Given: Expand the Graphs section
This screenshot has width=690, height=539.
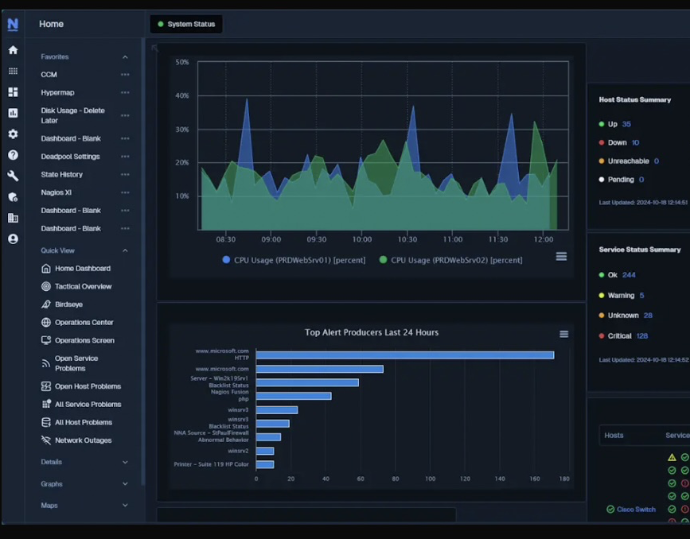Looking at the screenshot, I should coord(125,484).
